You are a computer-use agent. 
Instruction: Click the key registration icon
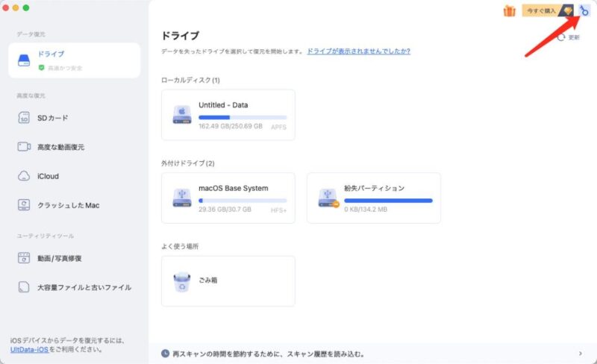(584, 10)
